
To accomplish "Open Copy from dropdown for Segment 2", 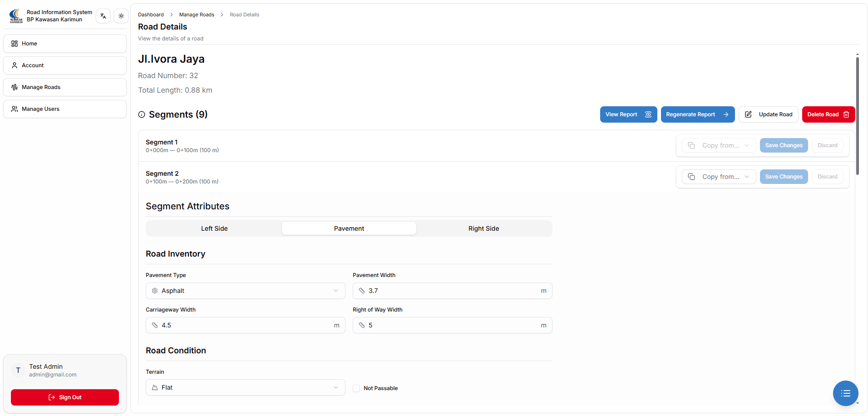I will click(x=719, y=177).
